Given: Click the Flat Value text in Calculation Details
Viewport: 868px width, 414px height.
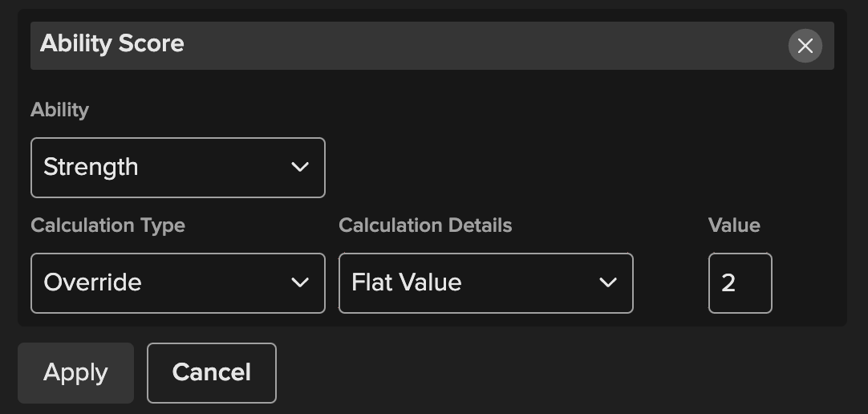Looking at the screenshot, I should (x=407, y=282).
